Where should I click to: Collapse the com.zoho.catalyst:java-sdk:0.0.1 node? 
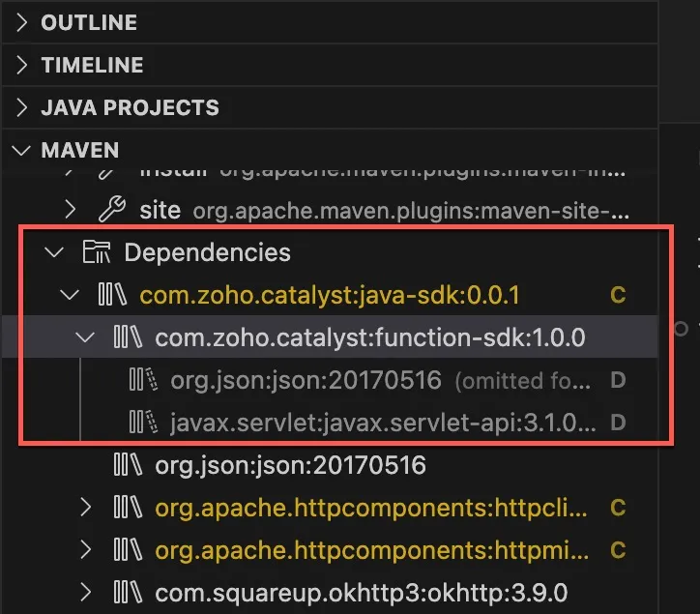[x=70, y=295]
